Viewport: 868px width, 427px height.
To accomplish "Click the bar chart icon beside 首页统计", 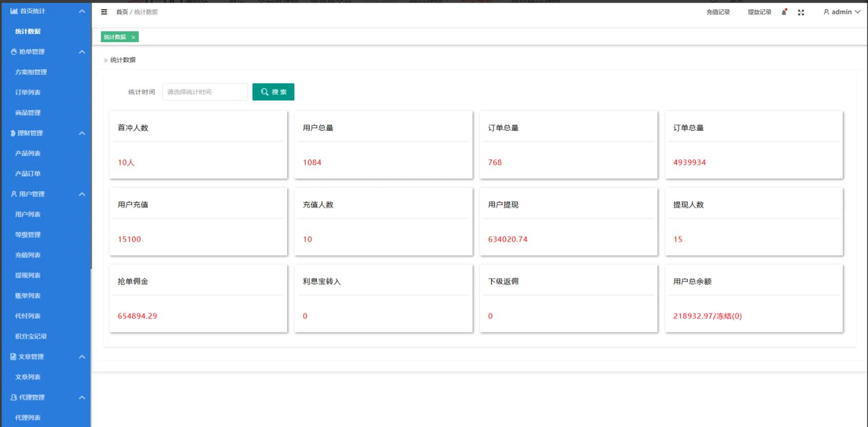I will tap(14, 11).
